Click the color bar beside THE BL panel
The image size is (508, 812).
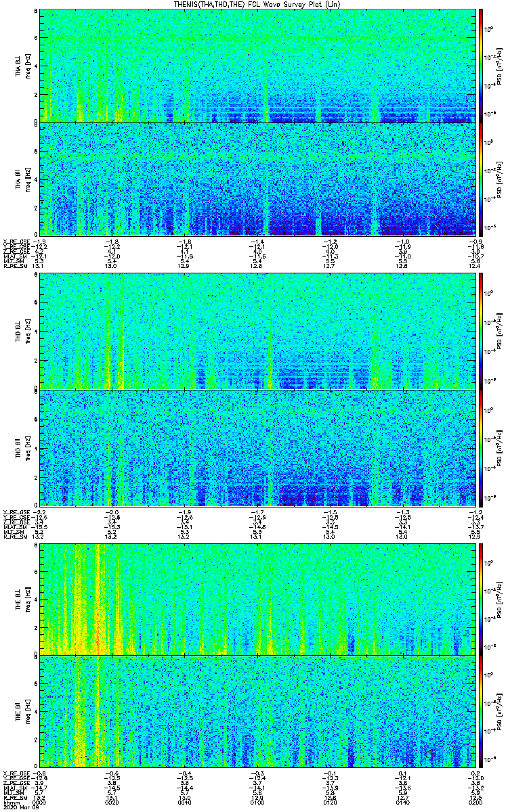(x=481, y=599)
